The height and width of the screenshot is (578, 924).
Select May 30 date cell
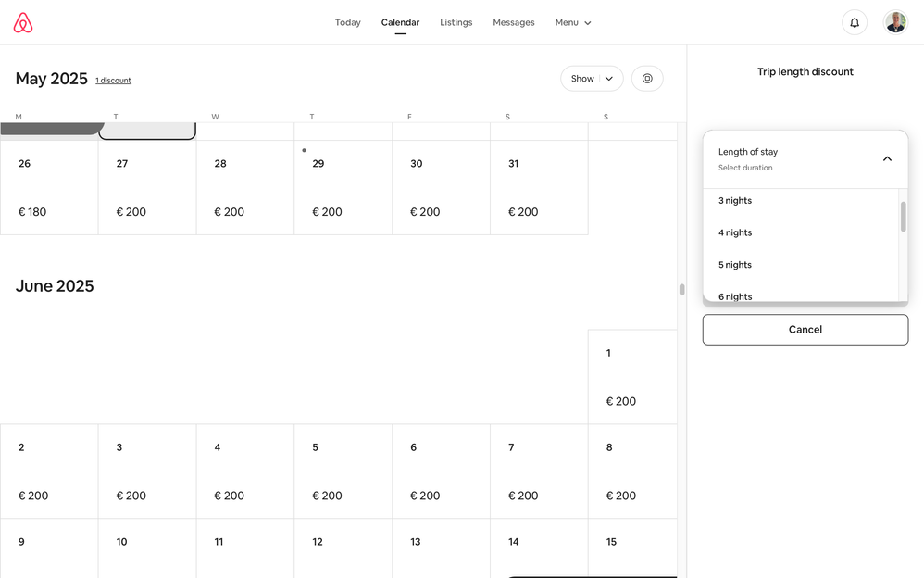(x=442, y=187)
